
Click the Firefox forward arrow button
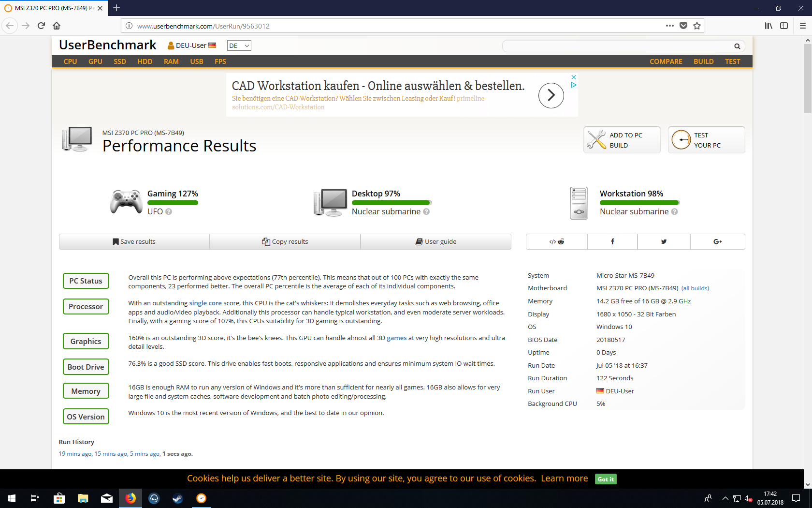pos(26,26)
